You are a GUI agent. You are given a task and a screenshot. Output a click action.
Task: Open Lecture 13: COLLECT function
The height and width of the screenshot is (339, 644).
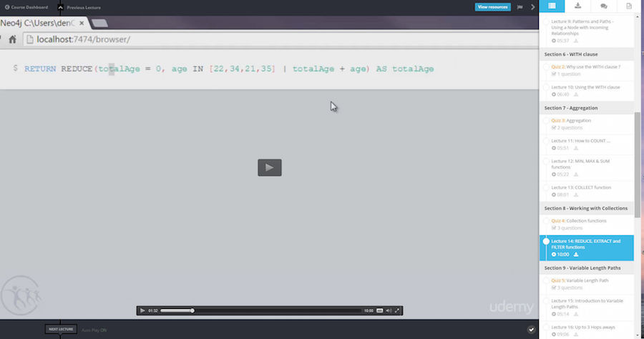coord(581,187)
